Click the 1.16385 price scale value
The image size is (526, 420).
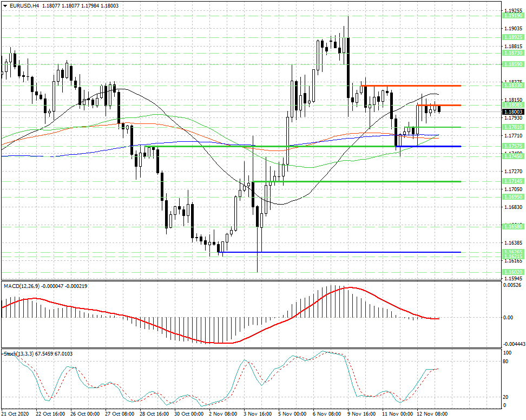(x=514, y=243)
